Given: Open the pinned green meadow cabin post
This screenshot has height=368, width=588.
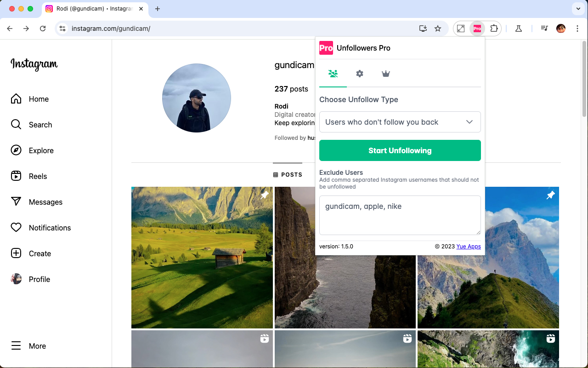Looking at the screenshot, I should pos(202,258).
